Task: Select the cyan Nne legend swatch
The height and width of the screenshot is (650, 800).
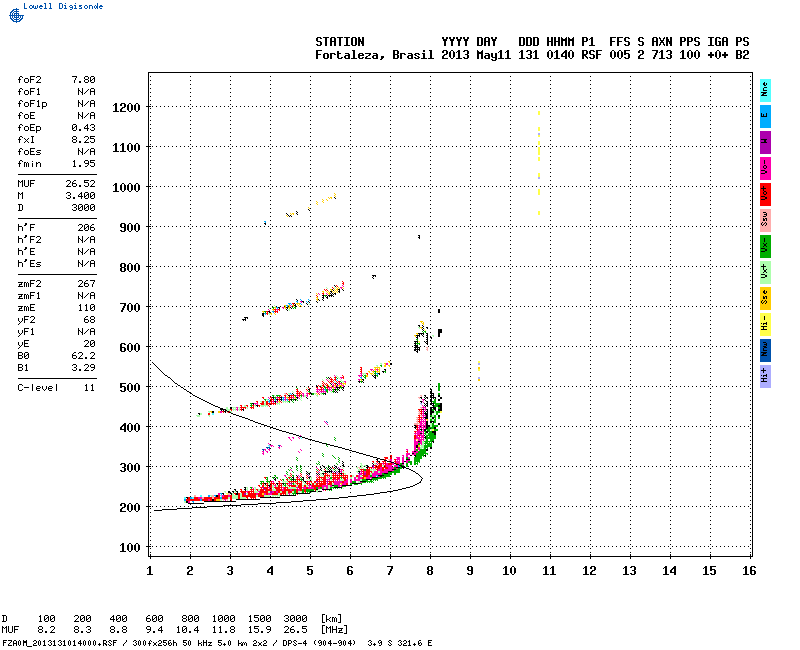Action: [765, 90]
